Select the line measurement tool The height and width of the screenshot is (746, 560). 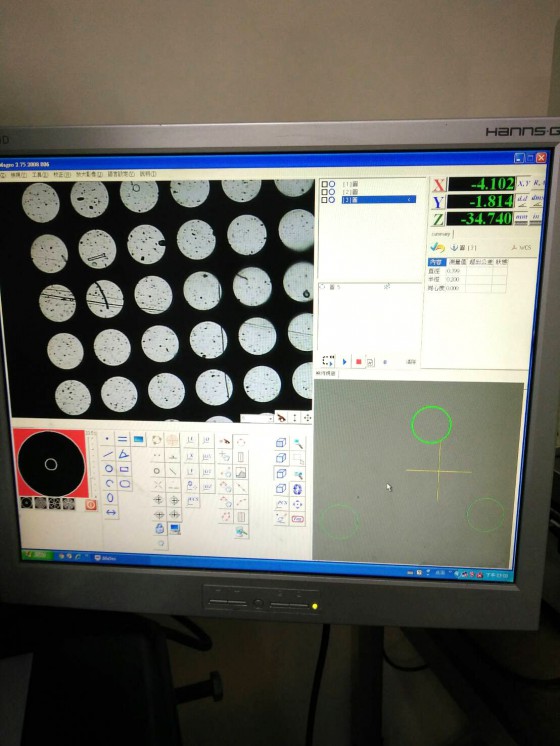point(108,454)
